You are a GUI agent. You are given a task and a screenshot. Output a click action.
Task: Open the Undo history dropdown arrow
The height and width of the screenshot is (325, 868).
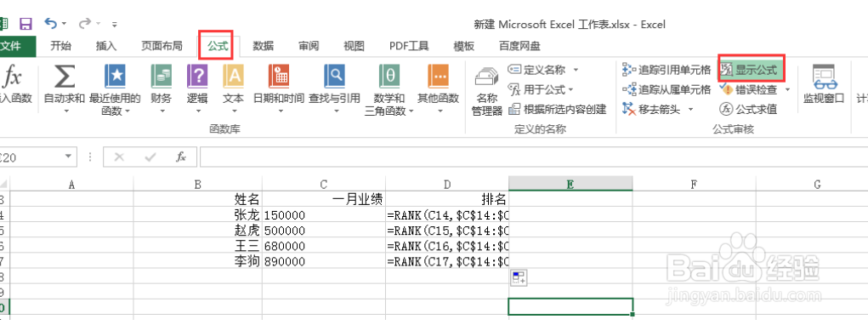[x=65, y=24]
